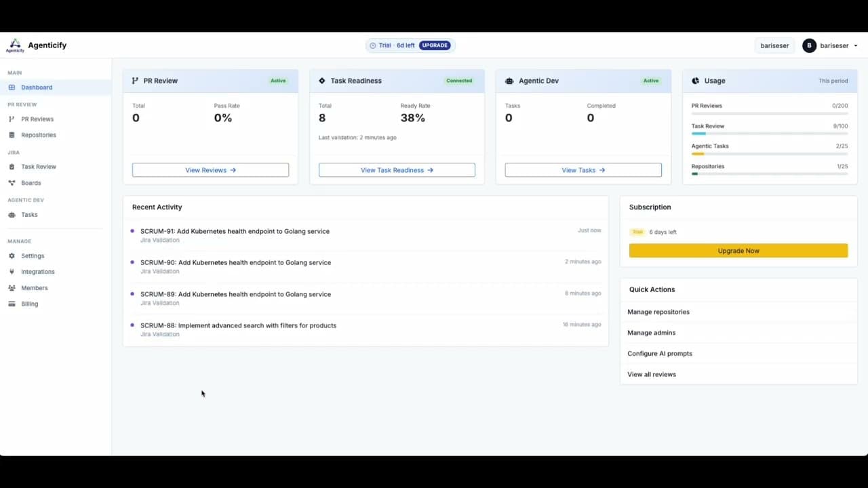The width and height of the screenshot is (868, 488).
Task: Select the Repositories icon in the sidebar
Action: 13,134
